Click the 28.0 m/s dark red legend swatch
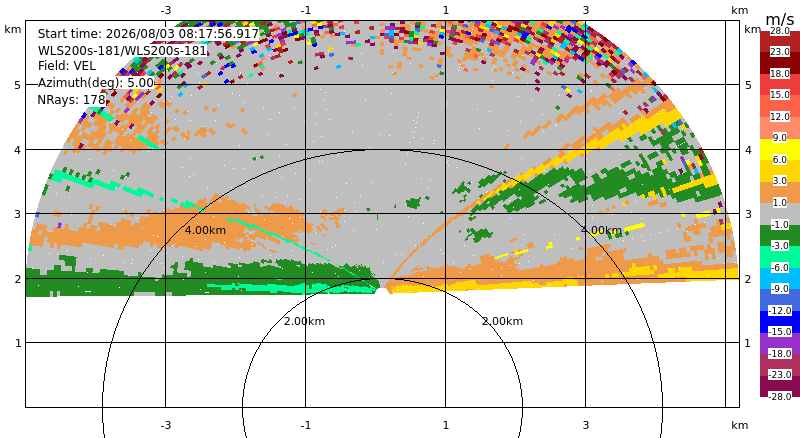This screenshot has width=800, height=438. 780,41
